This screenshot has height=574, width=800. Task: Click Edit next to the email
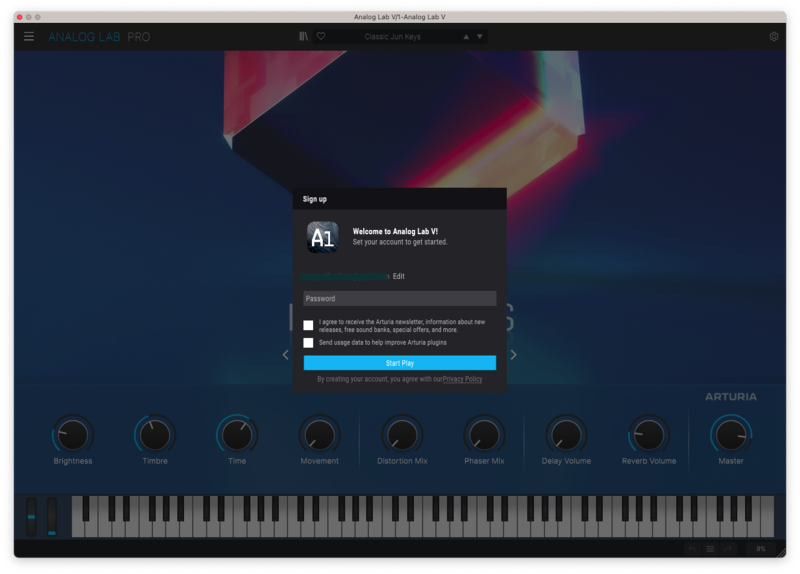[398, 276]
